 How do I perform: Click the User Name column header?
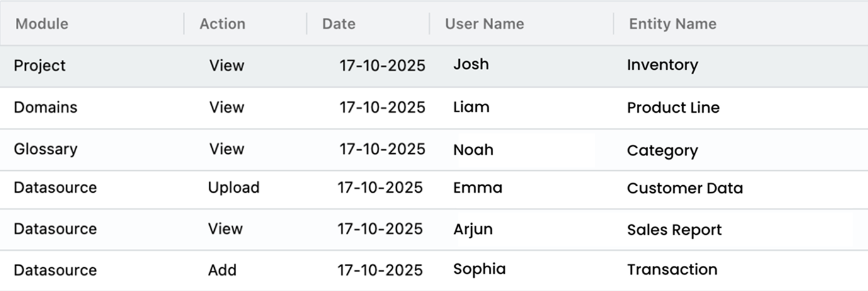(484, 24)
